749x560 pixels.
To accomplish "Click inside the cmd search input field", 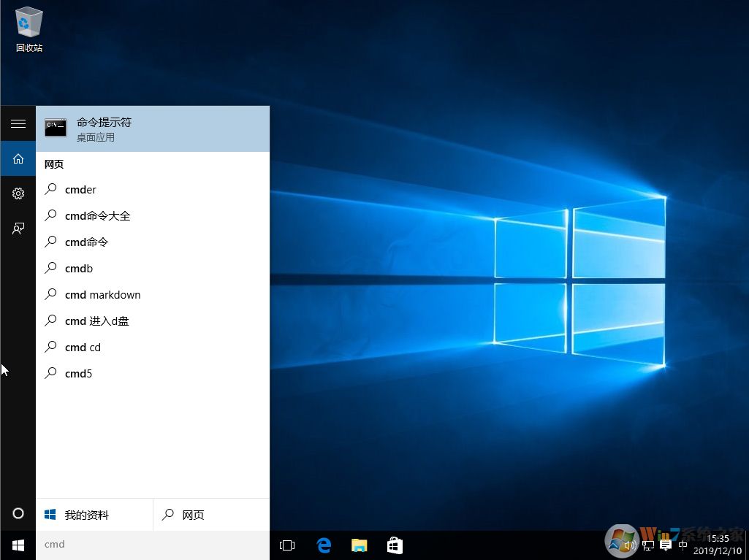I will (x=146, y=545).
